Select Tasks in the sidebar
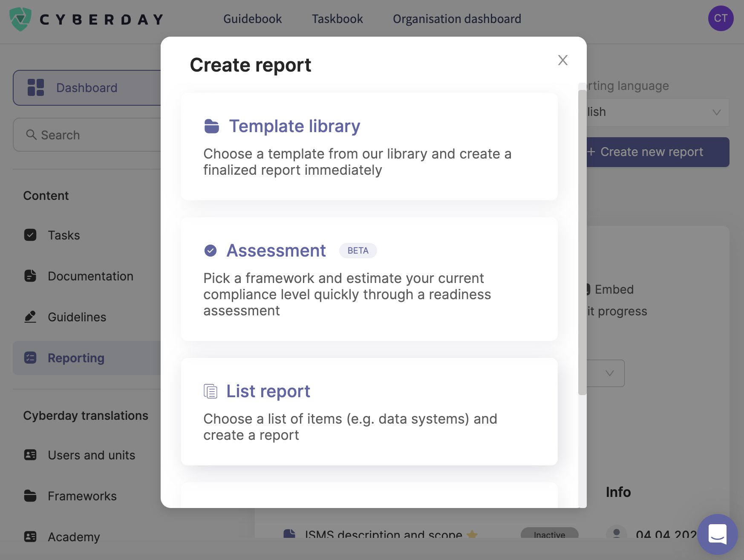Screen dimensions: 744x560 pos(63,235)
